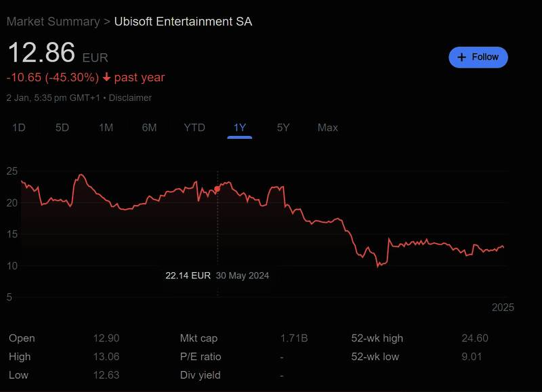The height and width of the screenshot is (392, 542).
Task: Click the 22.14 EUR chart tooltip
Action: point(188,276)
